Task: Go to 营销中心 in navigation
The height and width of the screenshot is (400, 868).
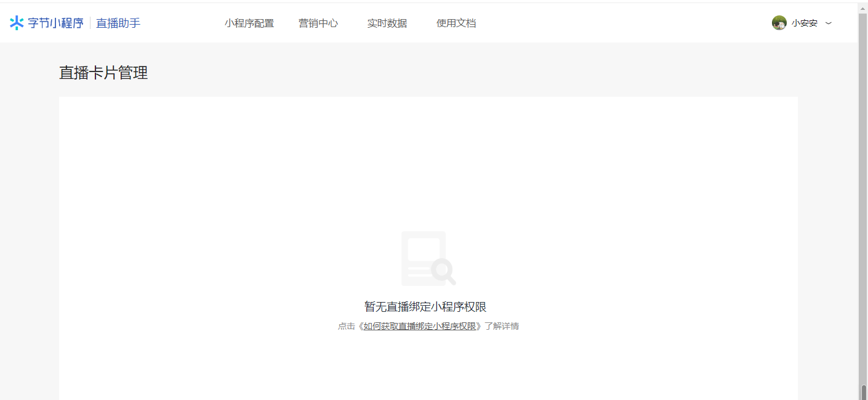Action: coord(318,23)
